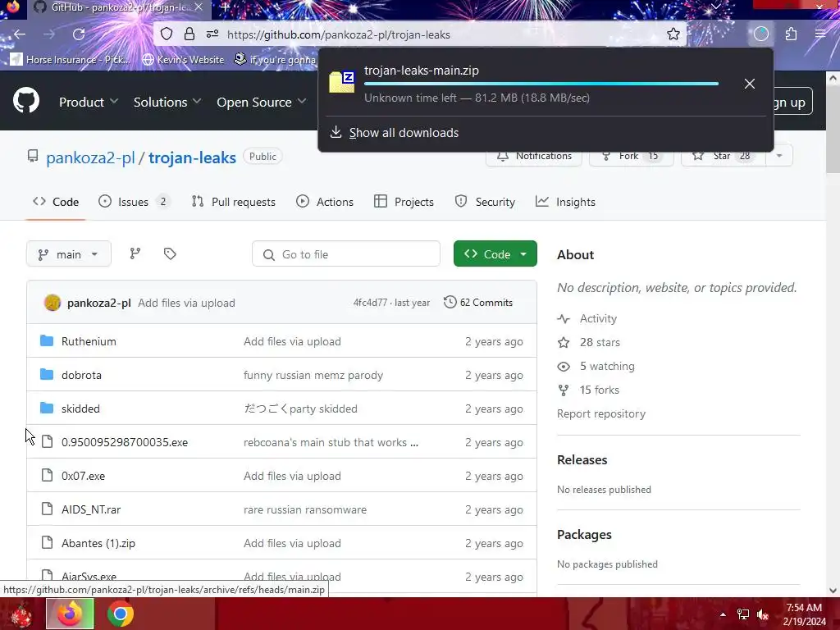
Task: Open Firefox downloads indicator in toolbar
Action: point(760,34)
